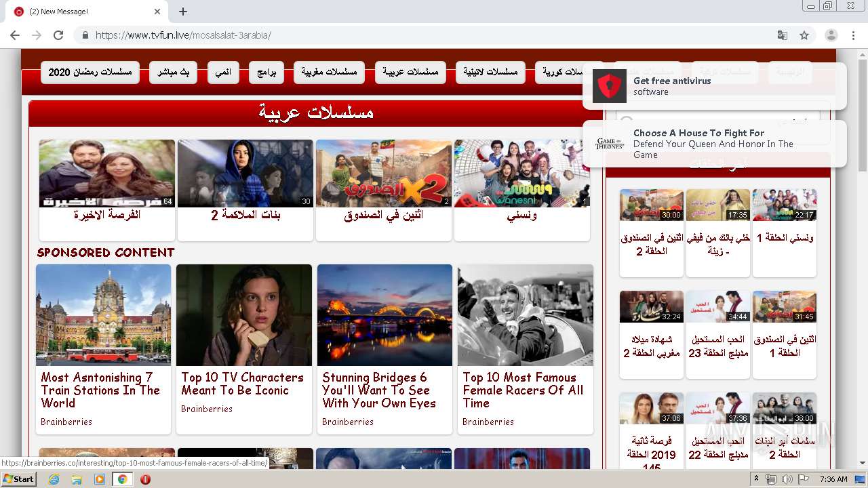Click Get free antivirus notification
This screenshot has width=868, height=488.
click(715, 86)
